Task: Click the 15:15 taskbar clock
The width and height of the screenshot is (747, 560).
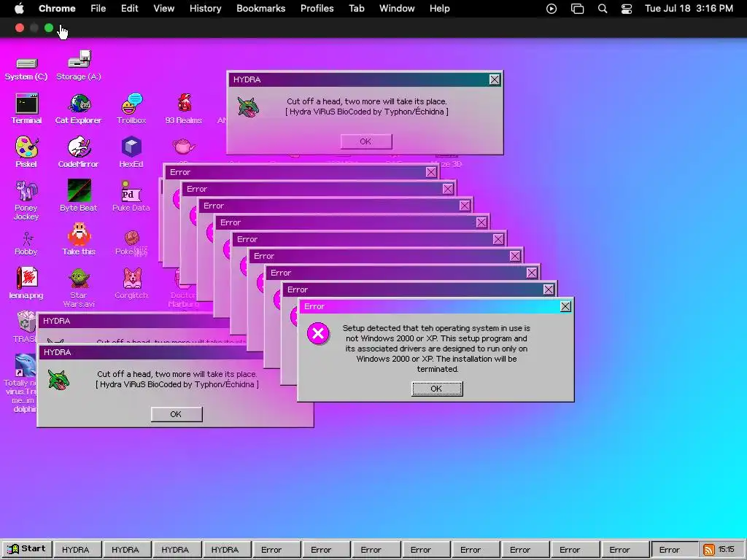Action: click(x=727, y=550)
